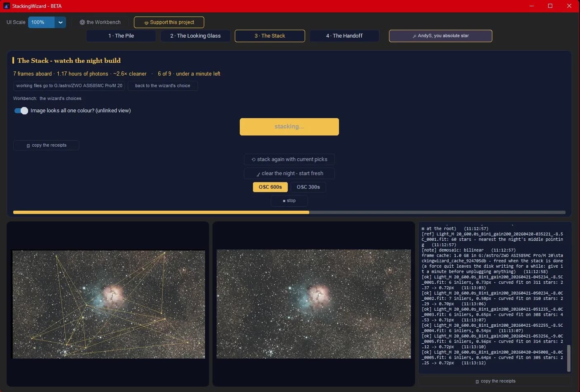Minimize the StackingWizard window
580x392 pixels.
[532, 6]
